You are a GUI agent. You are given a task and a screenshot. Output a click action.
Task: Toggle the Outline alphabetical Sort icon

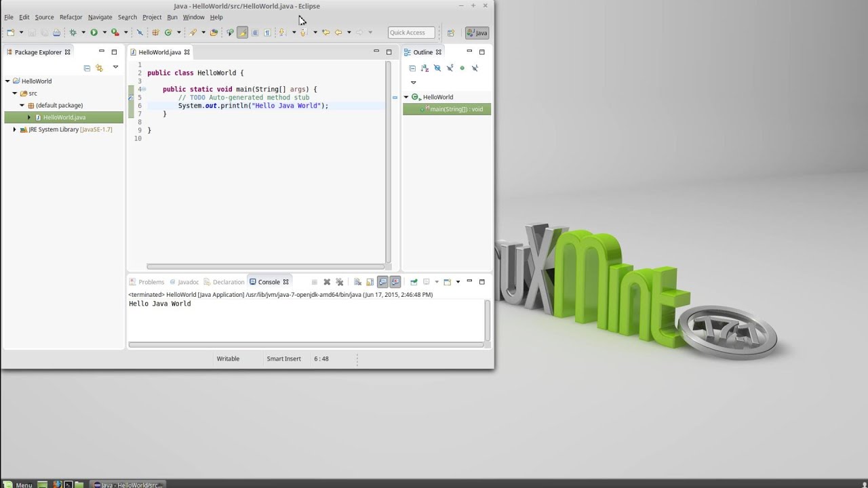425,68
